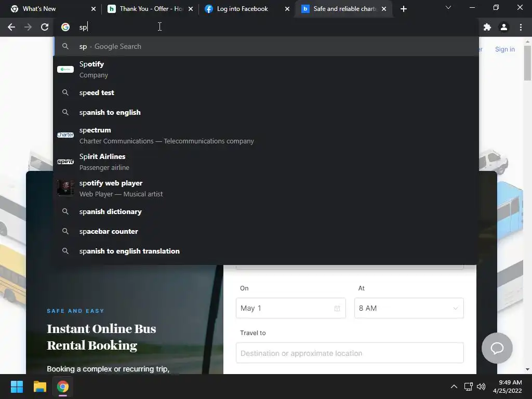The image size is (532, 399).
Task: Open a new tab with plus button
Action: 403,9
